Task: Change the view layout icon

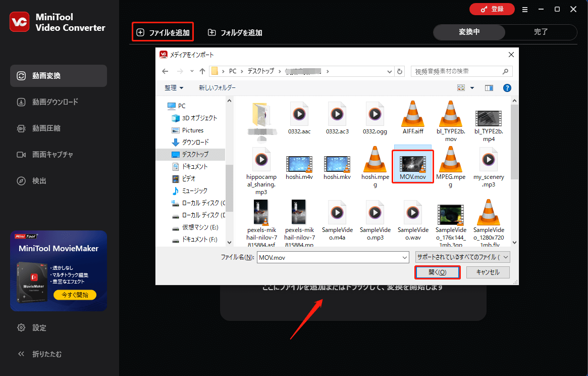Action: 461,88
